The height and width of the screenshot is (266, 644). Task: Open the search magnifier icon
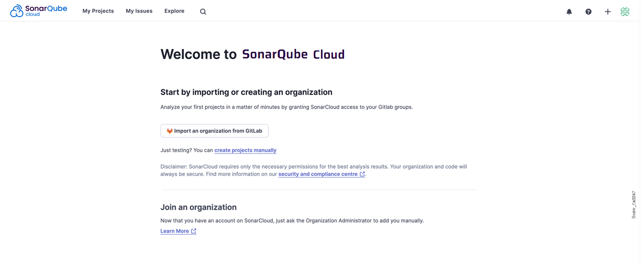point(203,11)
